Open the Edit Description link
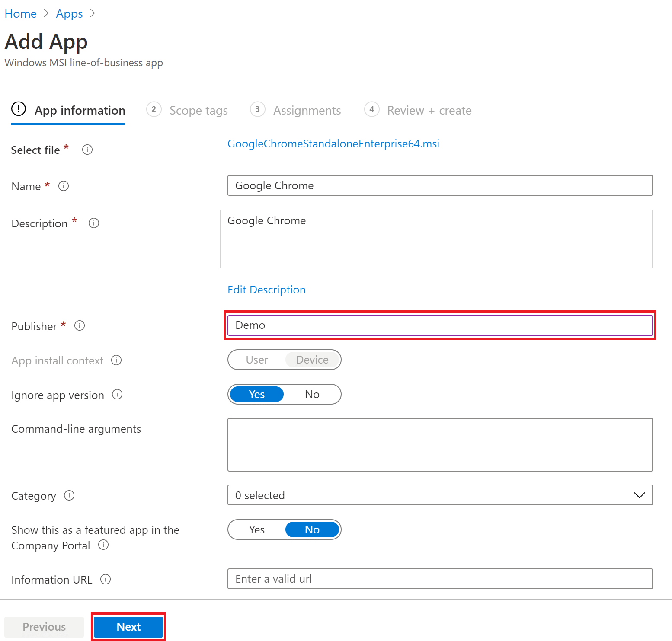This screenshot has height=641, width=672. pos(266,290)
